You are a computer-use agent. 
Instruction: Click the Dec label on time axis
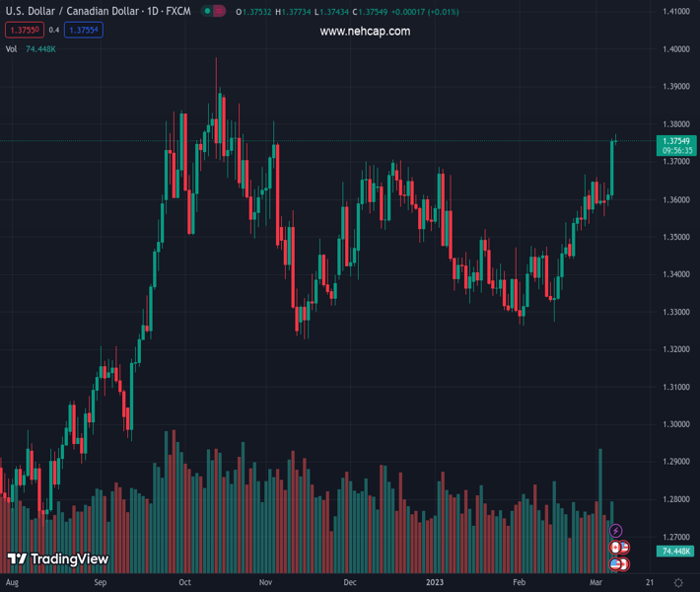click(350, 582)
